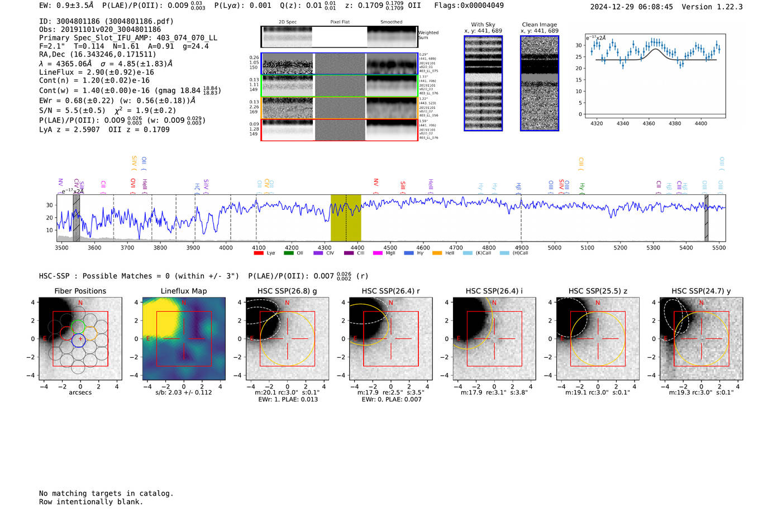Select the green-bordered 2D spectrum row
The width and height of the screenshot is (782, 532).
coord(339,86)
